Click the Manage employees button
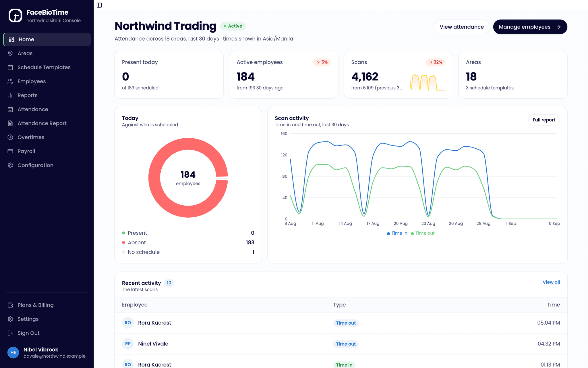Image resolution: width=588 pixels, height=368 pixels. point(530,27)
